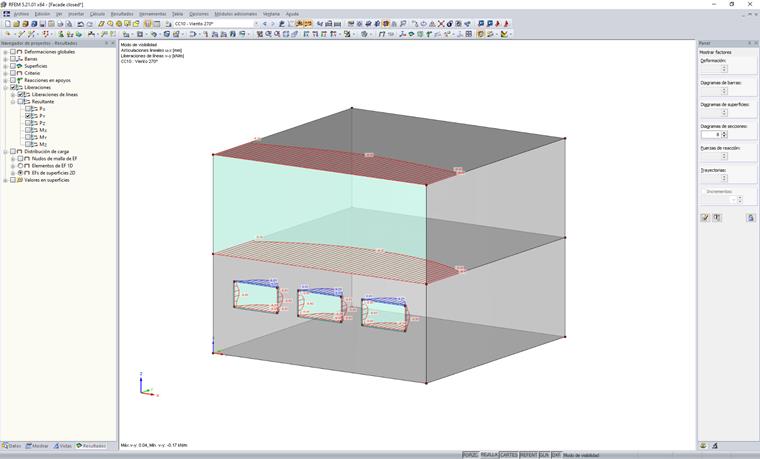Toggle CARTES in the status bar
Screen dimensions: 760x459
(509, 455)
